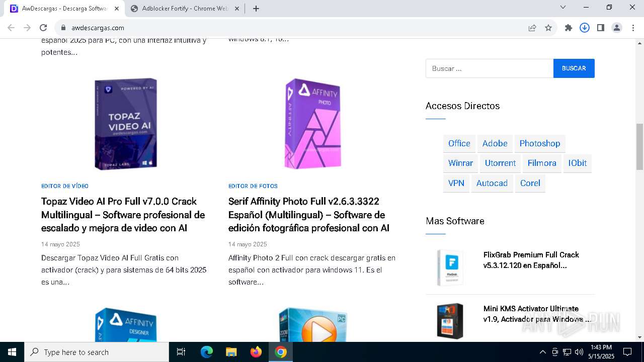Click the Buscar search field

490,68
